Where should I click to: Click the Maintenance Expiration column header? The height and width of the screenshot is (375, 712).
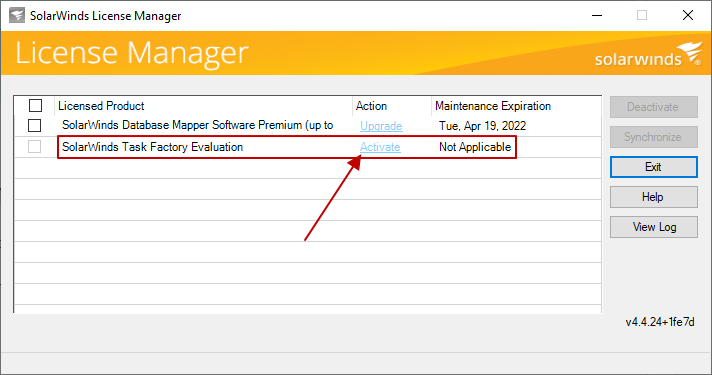493,106
